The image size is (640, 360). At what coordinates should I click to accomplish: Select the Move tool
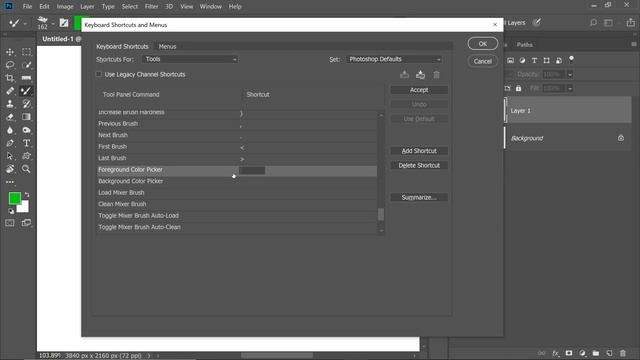point(10,52)
